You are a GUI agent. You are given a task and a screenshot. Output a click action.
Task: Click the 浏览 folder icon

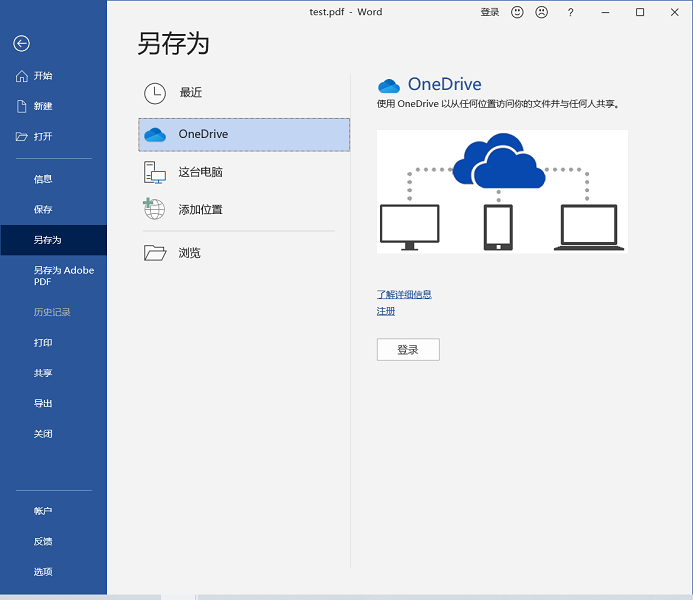pos(155,253)
